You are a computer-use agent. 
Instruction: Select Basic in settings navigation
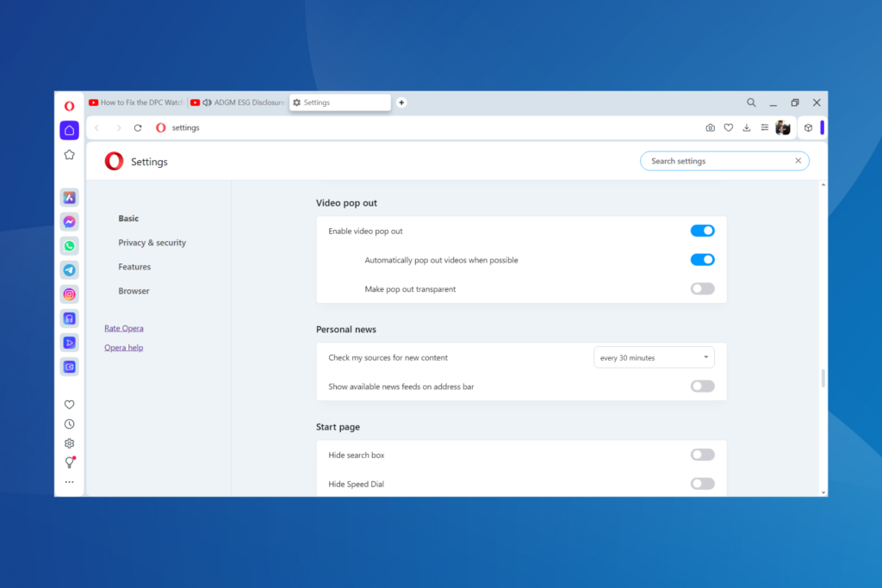pyautogui.click(x=128, y=218)
